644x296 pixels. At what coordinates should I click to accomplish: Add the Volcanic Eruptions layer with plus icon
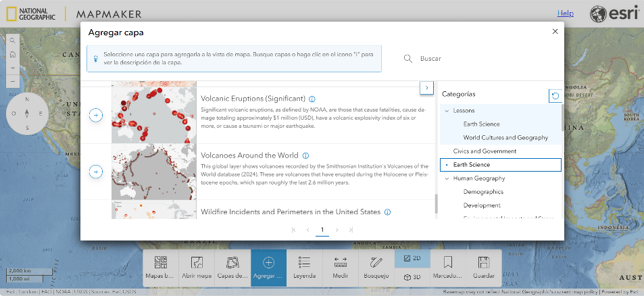click(x=96, y=116)
